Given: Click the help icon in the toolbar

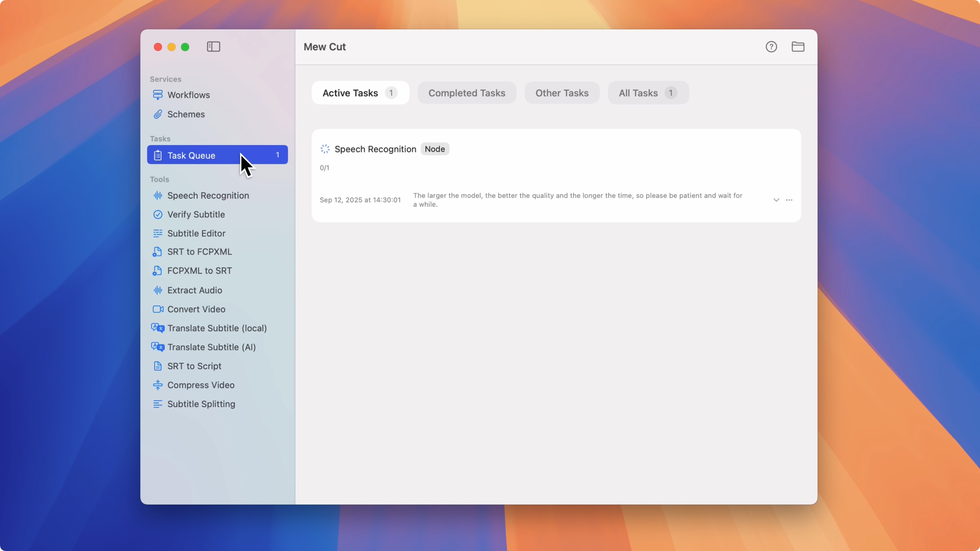Looking at the screenshot, I should tap(770, 46).
